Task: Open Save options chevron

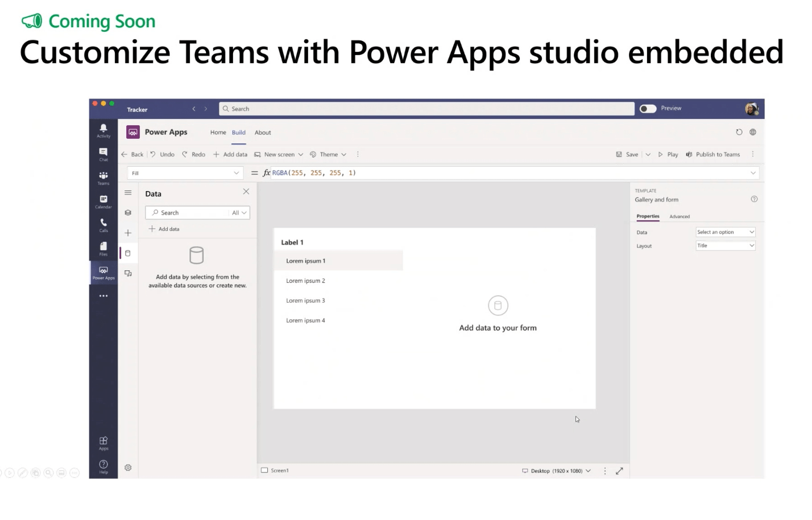Action: point(648,154)
